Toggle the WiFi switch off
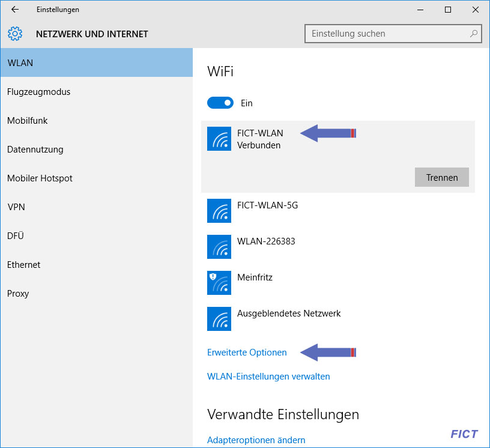The width and height of the screenshot is (490, 448). point(220,103)
